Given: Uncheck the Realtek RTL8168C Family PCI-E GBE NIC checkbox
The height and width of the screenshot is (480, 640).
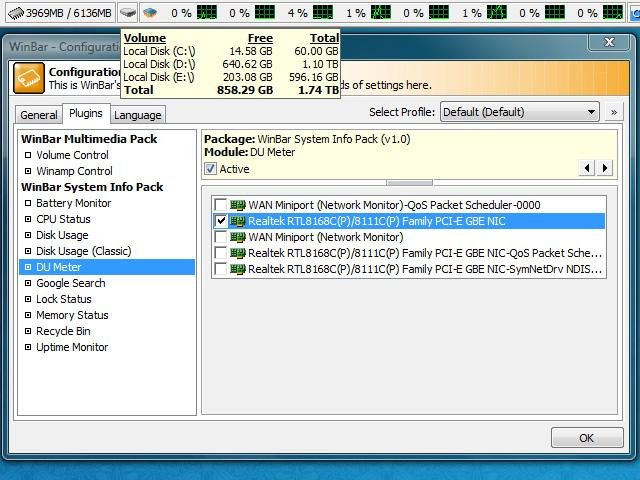Looking at the screenshot, I should (x=220, y=221).
